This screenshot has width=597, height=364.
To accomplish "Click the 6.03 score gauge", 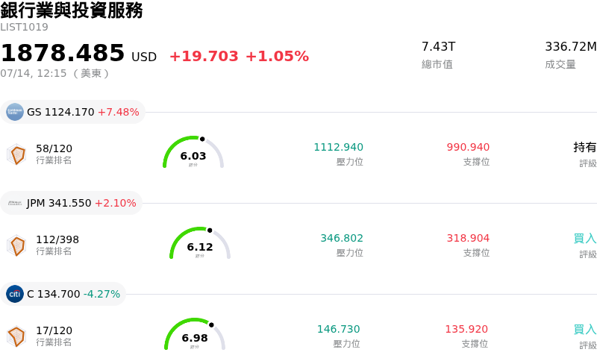I will click(x=193, y=152).
